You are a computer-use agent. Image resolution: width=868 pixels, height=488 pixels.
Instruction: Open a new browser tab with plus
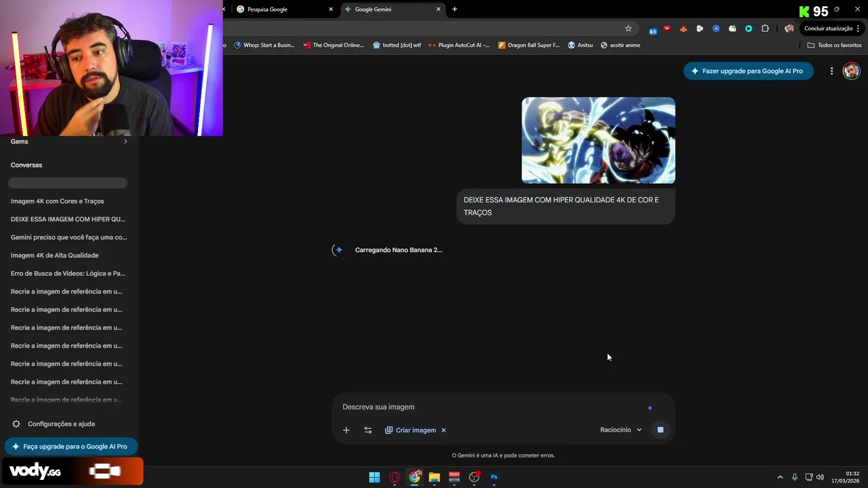[454, 9]
